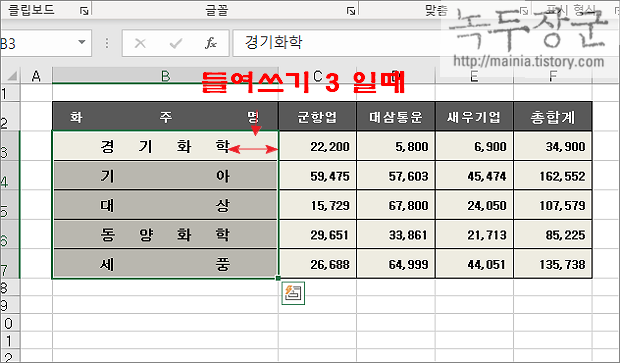Select the 동양화학 cell
620x363 pixels.
coord(165,234)
